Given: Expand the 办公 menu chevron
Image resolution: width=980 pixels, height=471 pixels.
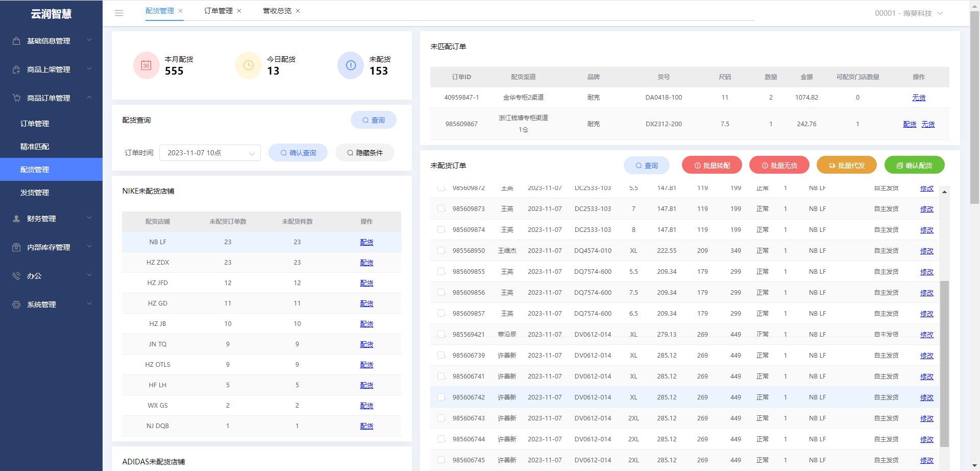Looking at the screenshot, I should coord(89,275).
